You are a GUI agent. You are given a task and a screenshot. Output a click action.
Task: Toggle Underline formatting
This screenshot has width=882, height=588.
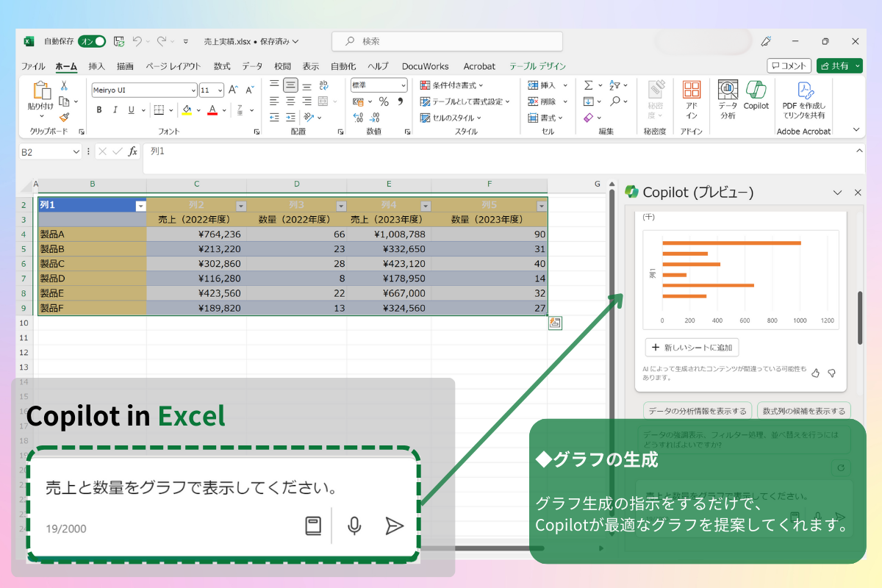click(132, 110)
